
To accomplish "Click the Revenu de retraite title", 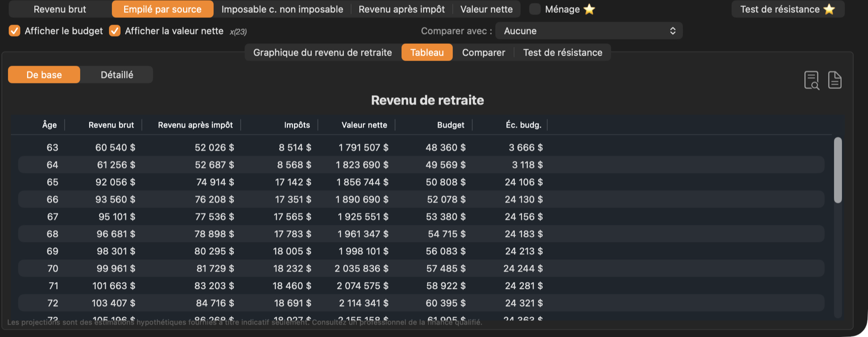I will pos(427,100).
